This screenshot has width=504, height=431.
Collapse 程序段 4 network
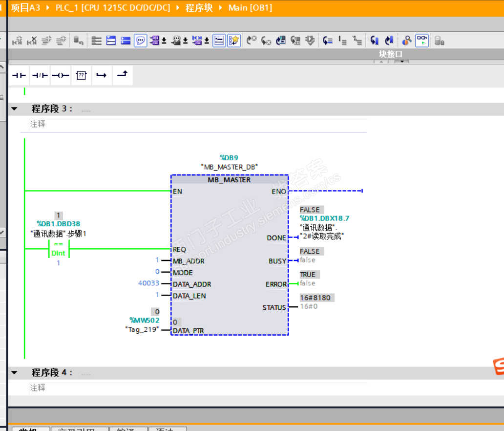click(14, 373)
